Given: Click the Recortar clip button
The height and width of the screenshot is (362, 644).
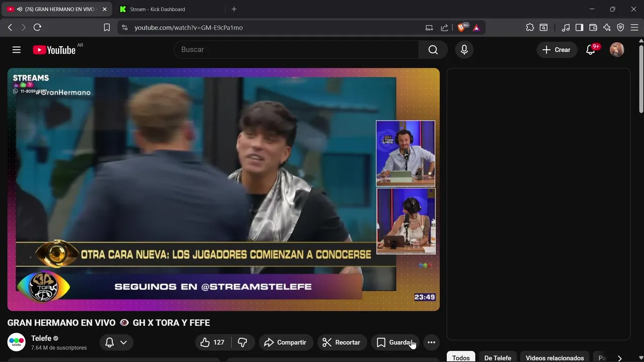Looking at the screenshot, I should 342,342.
